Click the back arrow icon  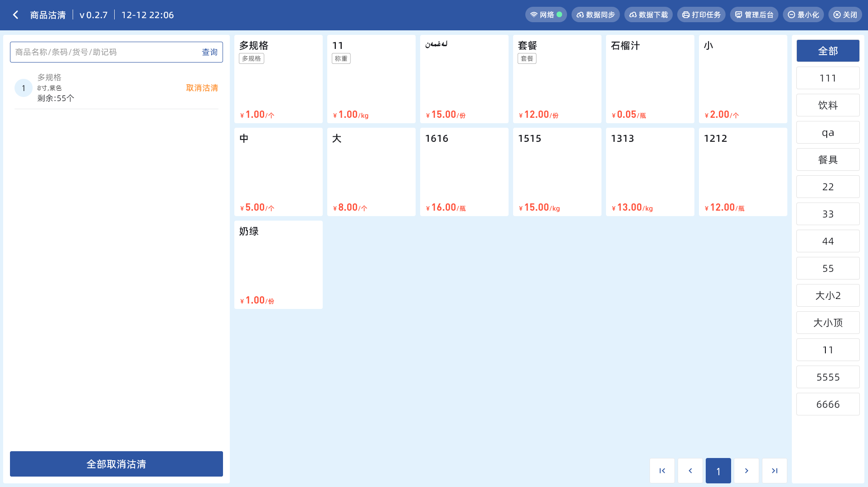[16, 15]
